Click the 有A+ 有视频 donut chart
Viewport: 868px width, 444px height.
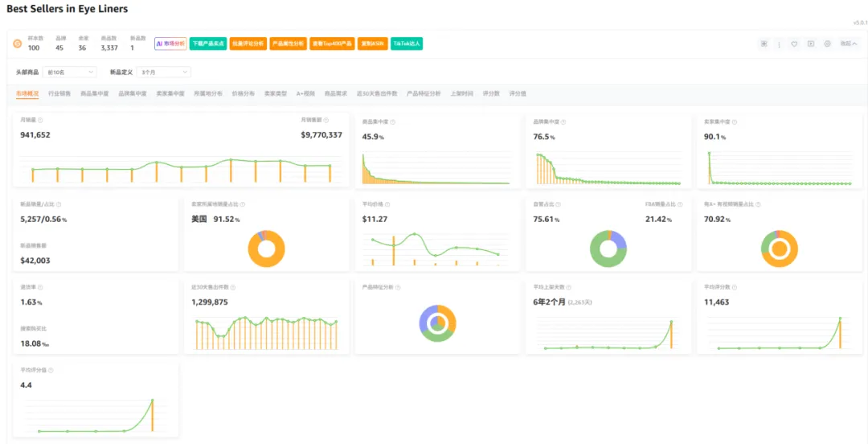780,249
